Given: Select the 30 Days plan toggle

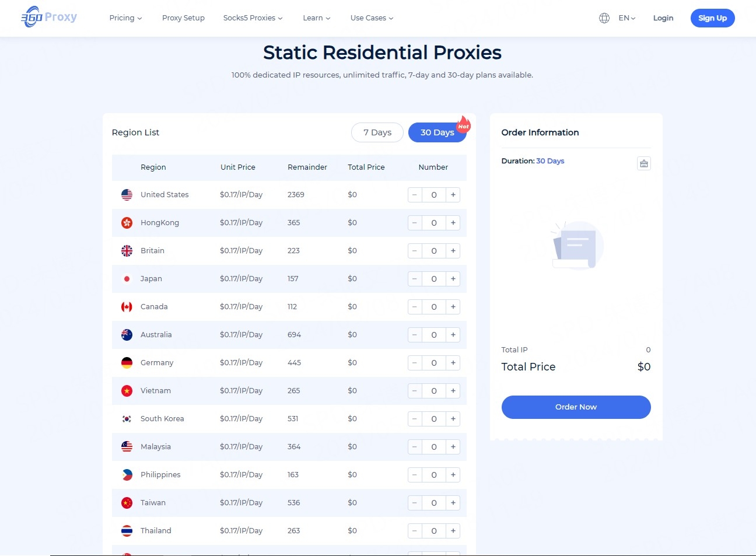Looking at the screenshot, I should click(x=437, y=132).
